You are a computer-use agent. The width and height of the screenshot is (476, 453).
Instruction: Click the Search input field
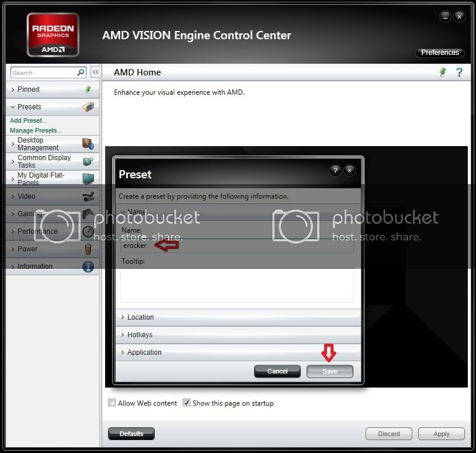click(48, 72)
